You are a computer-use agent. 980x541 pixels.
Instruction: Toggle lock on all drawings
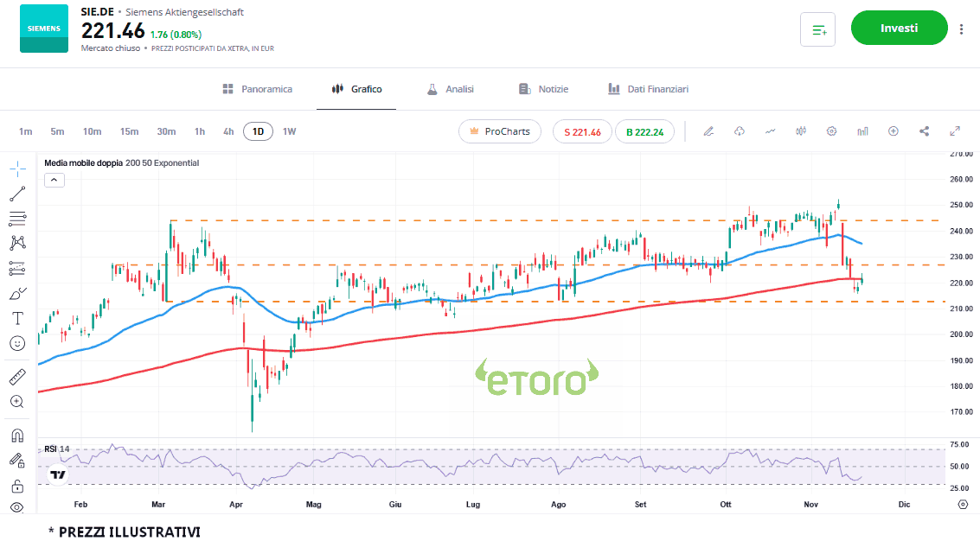[17, 486]
